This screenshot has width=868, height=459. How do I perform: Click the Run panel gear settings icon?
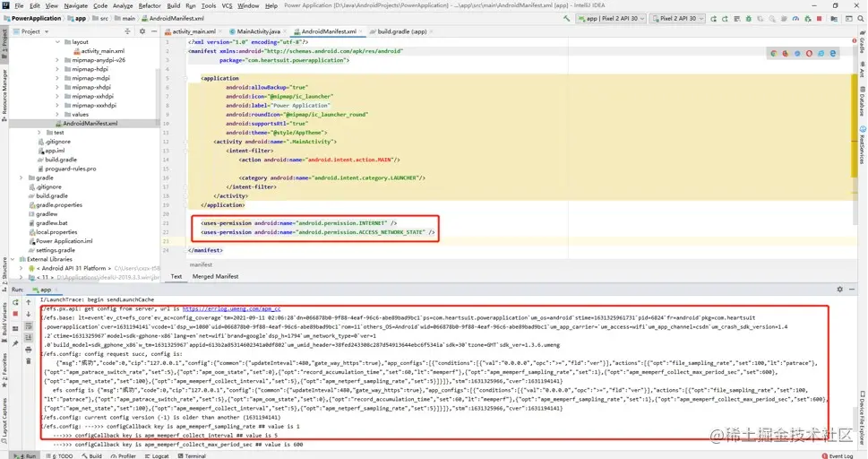point(839,290)
